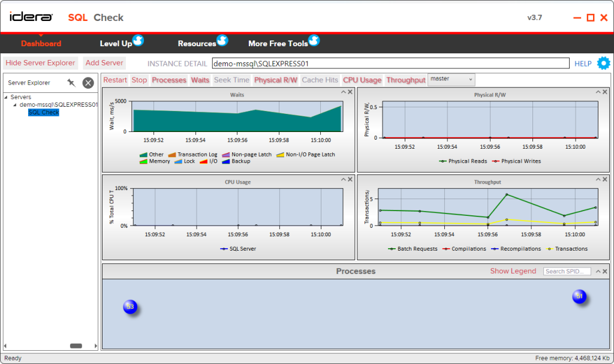Collapse the demo-mssql\SQLEXPRESS01 tree node
The image size is (614, 364).
pyautogui.click(x=15, y=104)
